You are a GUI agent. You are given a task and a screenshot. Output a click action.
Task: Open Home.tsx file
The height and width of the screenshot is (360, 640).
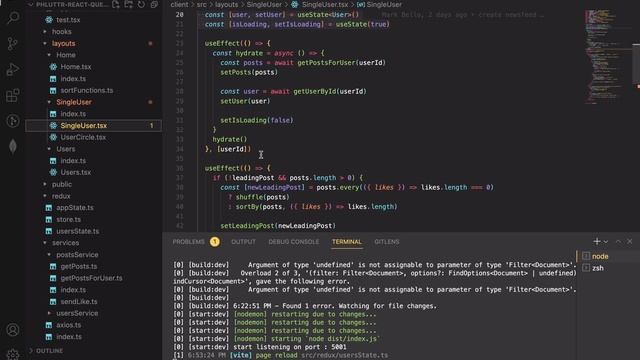pyautogui.click(x=76, y=67)
